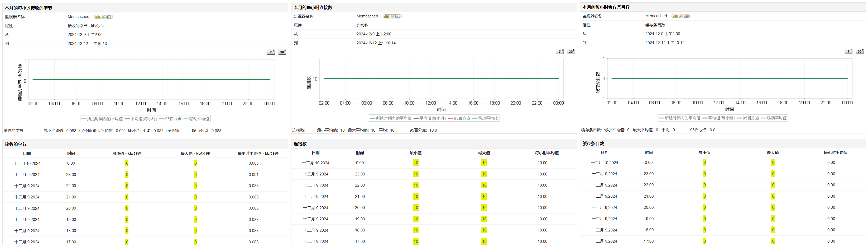Show 30-day data for cache entries chart
This screenshot has width=868, height=246.
coord(860,51)
